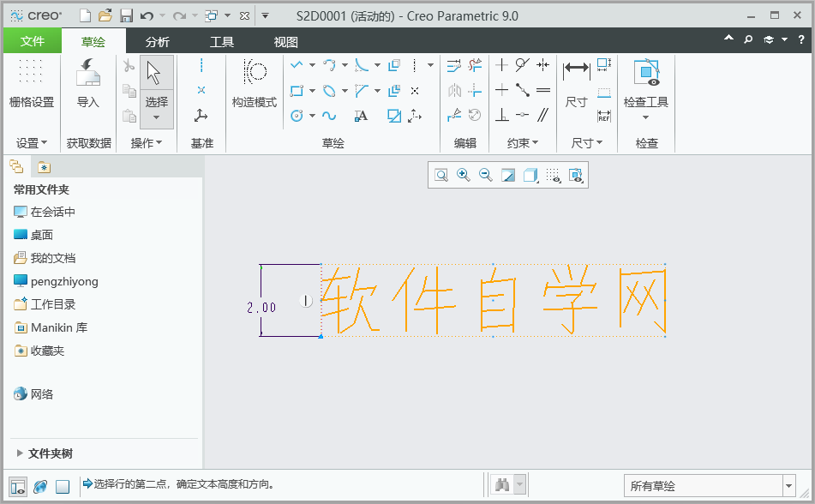Click the zoom in magnifier icon
The image size is (815, 504).
pos(463,175)
